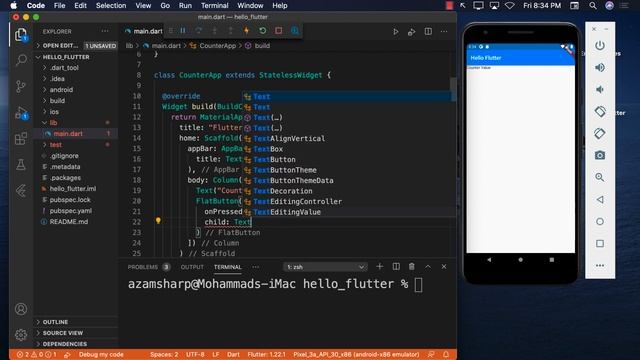Click Flutter: 1.22.1 in status bar
640x360 pixels.
(x=266, y=354)
